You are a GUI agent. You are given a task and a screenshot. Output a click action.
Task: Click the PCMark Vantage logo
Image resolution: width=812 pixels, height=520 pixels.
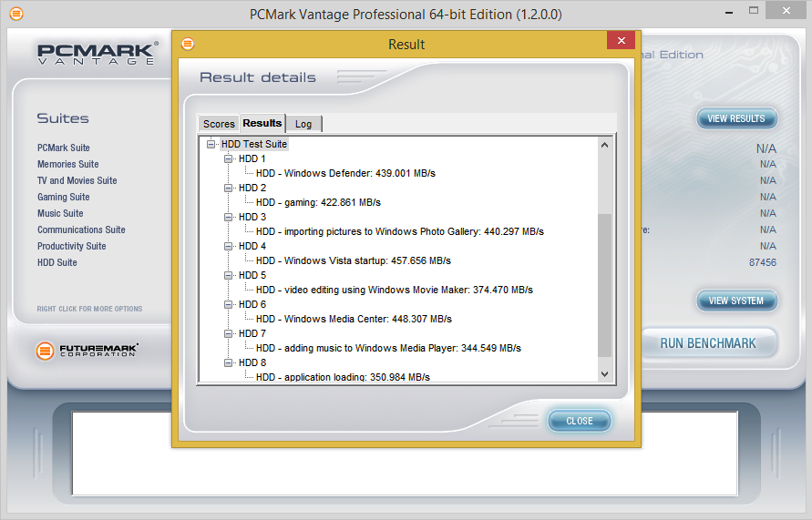tap(97, 53)
